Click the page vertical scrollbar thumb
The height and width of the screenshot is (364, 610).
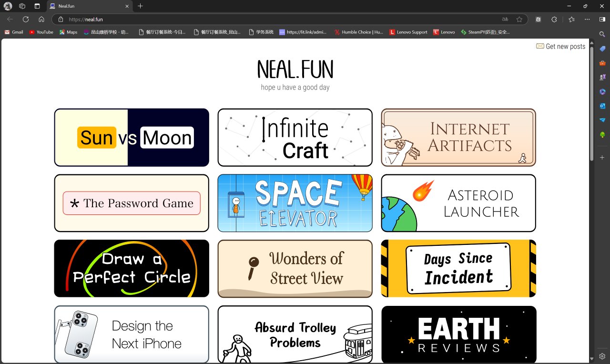pyautogui.click(x=592, y=103)
